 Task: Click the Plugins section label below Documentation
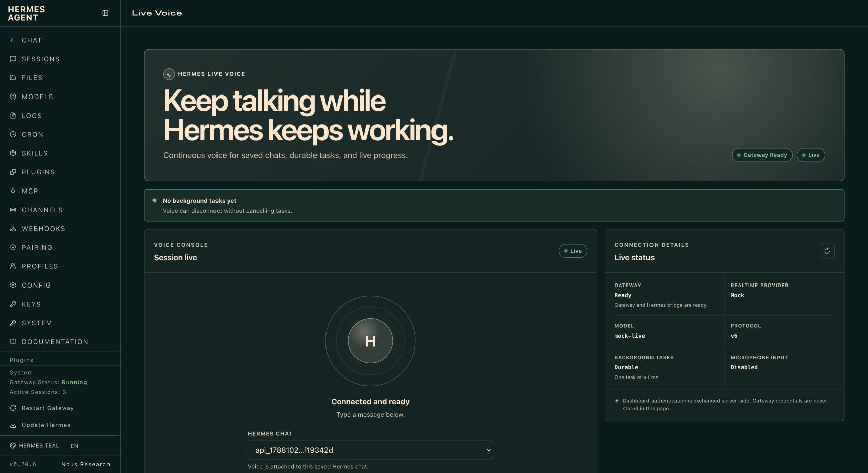click(x=21, y=360)
